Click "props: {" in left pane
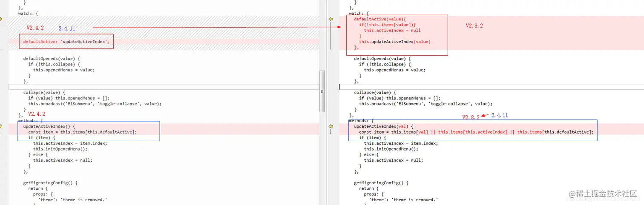The height and width of the screenshot is (205, 644). pos(43,194)
